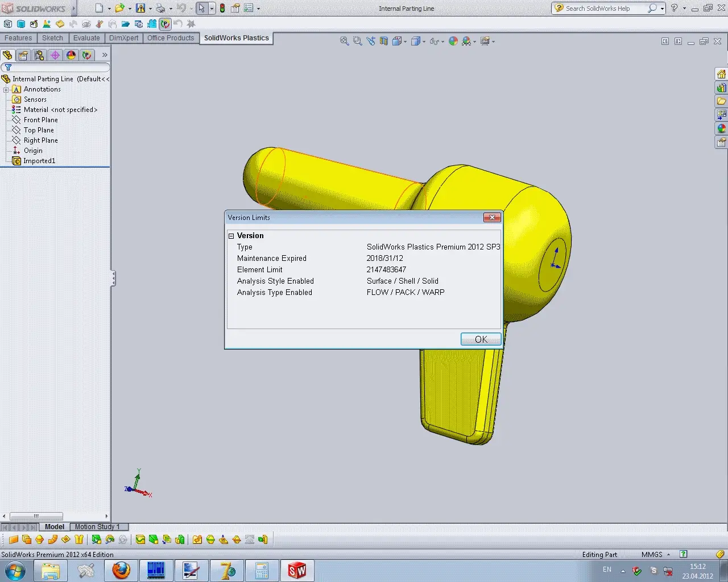This screenshot has height=582, width=728.
Task: Open the Custom Properties task pane icon
Action: click(721, 143)
